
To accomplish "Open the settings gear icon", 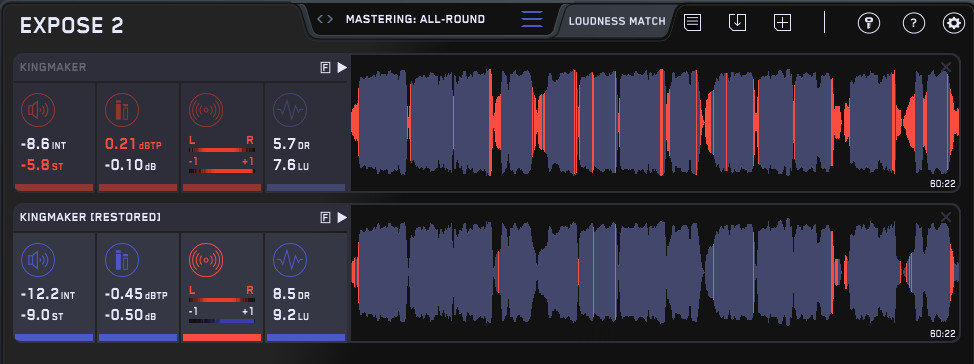I will (x=954, y=24).
